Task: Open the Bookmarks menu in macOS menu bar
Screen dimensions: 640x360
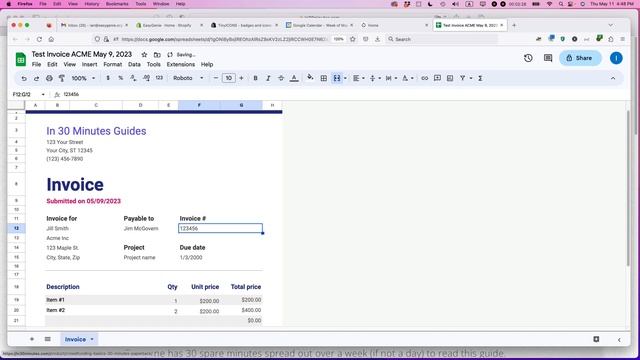Action: [117, 4]
